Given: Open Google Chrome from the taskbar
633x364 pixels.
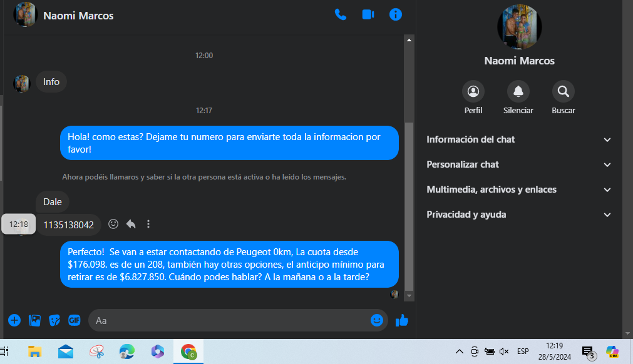Looking at the screenshot, I should tap(188, 351).
